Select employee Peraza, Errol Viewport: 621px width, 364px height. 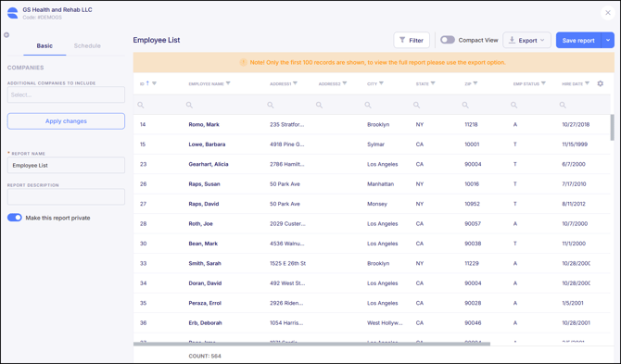pyautogui.click(x=205, y=303)
